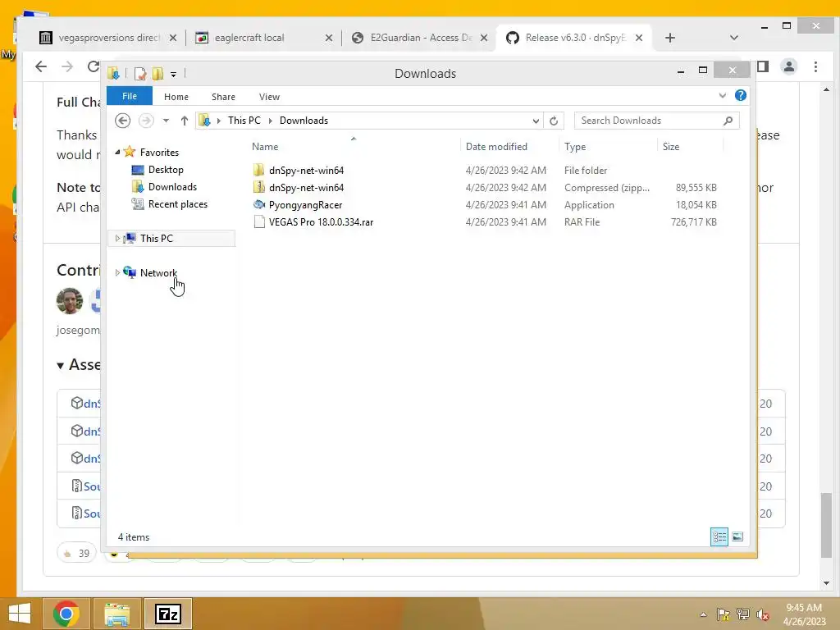Image resolution: width=840 pixels, height=630 pixels.
Task: Open the Windows Start button
Action: (x=20, y=614)
